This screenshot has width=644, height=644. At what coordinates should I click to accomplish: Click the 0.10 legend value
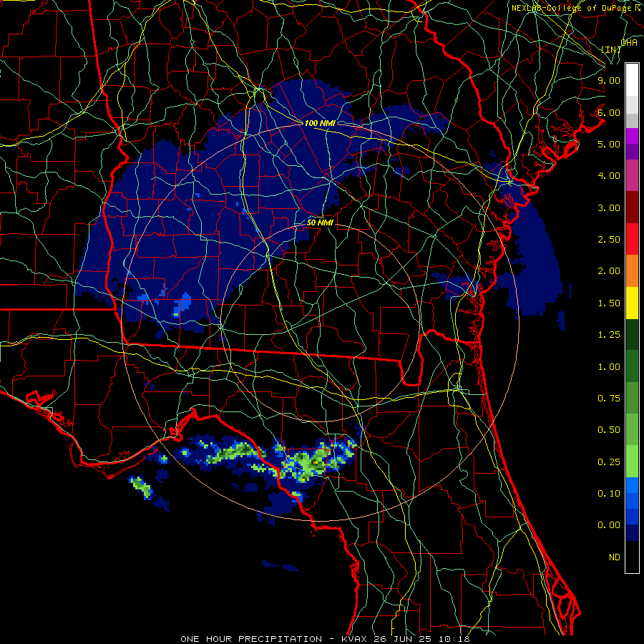(609, 494)
